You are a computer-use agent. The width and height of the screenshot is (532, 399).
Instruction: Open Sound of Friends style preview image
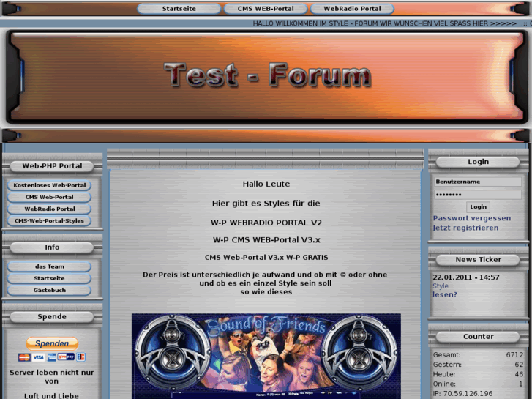coord(266,356)
